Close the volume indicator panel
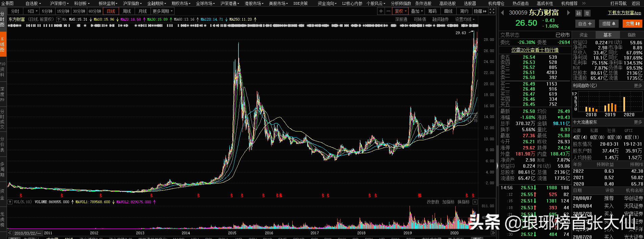Screen dimensions: 644x239 (x=475, y=202)
